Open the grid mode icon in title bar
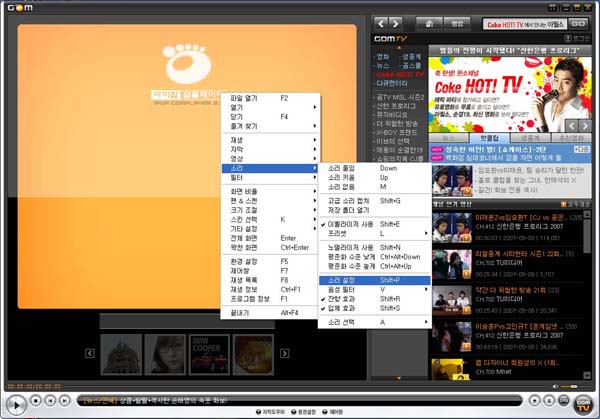This screenshot has height=419, width=600. tap(553, 7)
